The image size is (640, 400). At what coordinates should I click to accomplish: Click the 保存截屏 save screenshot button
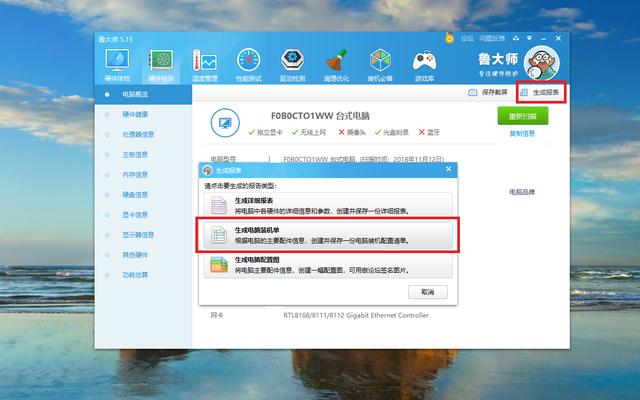tap(488, 92)
